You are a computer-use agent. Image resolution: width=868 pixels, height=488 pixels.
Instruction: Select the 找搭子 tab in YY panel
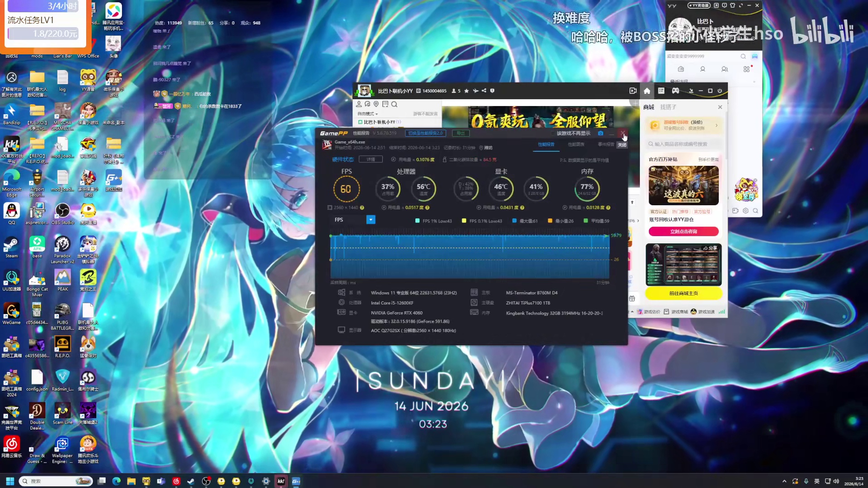click(668, 107)
